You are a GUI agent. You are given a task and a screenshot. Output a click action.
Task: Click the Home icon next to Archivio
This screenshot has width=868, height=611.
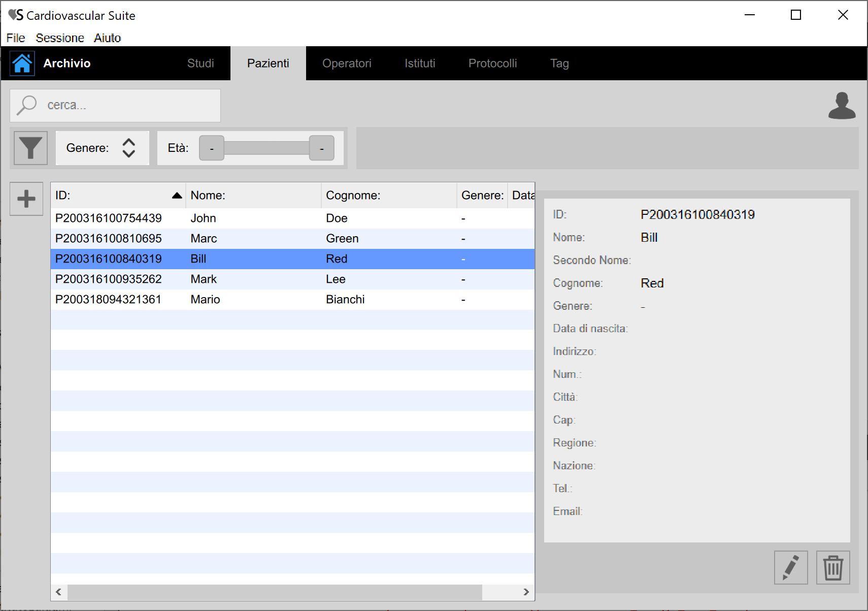tap(22, 63)
